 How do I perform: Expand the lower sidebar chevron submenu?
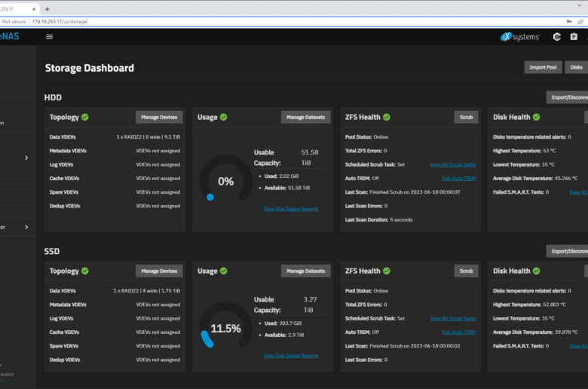point(26,227)
